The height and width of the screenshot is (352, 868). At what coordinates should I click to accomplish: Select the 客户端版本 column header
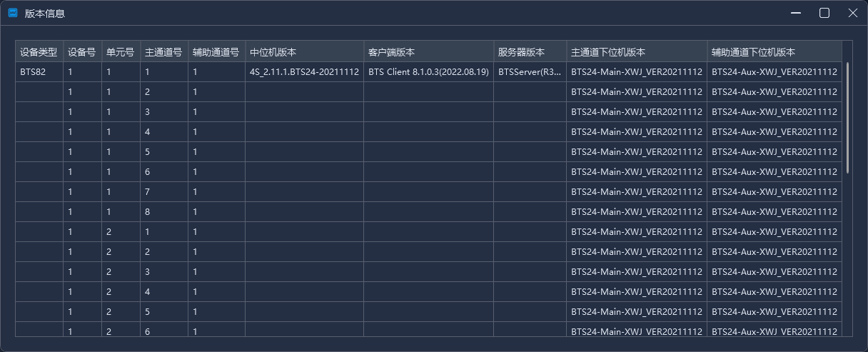[x=428, y=52]
